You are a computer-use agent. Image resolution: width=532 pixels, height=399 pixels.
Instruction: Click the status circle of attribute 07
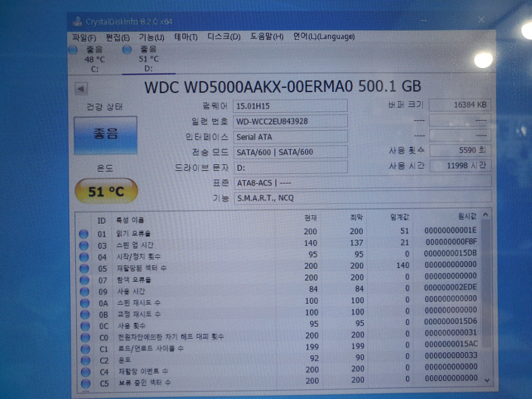[84, 280]
